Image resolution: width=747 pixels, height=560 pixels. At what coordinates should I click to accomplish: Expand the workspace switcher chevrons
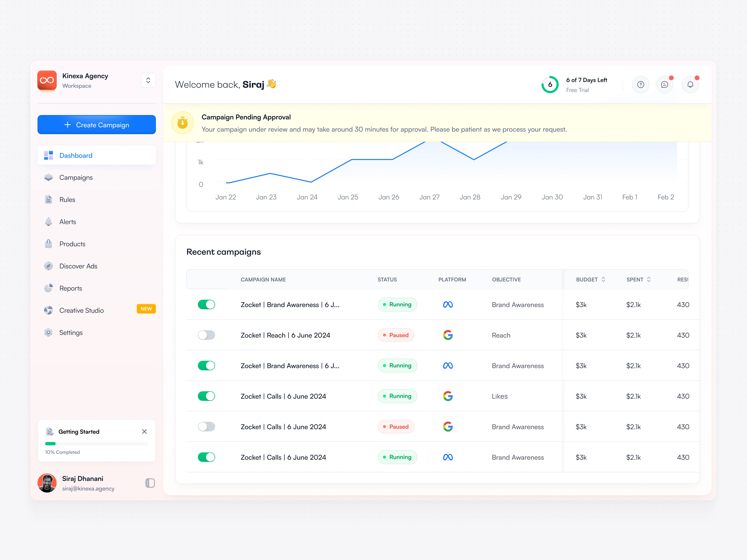pos(148,80)
